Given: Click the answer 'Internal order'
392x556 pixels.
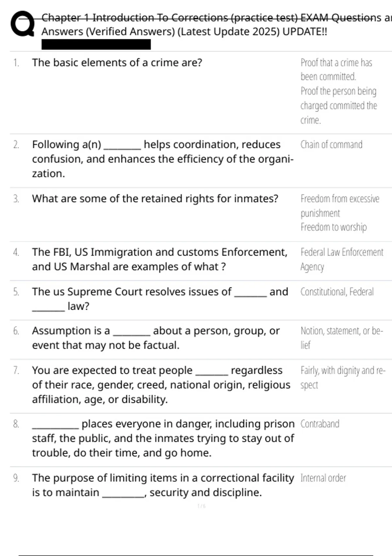Looking at the screenshot, I should coord(323,478).
